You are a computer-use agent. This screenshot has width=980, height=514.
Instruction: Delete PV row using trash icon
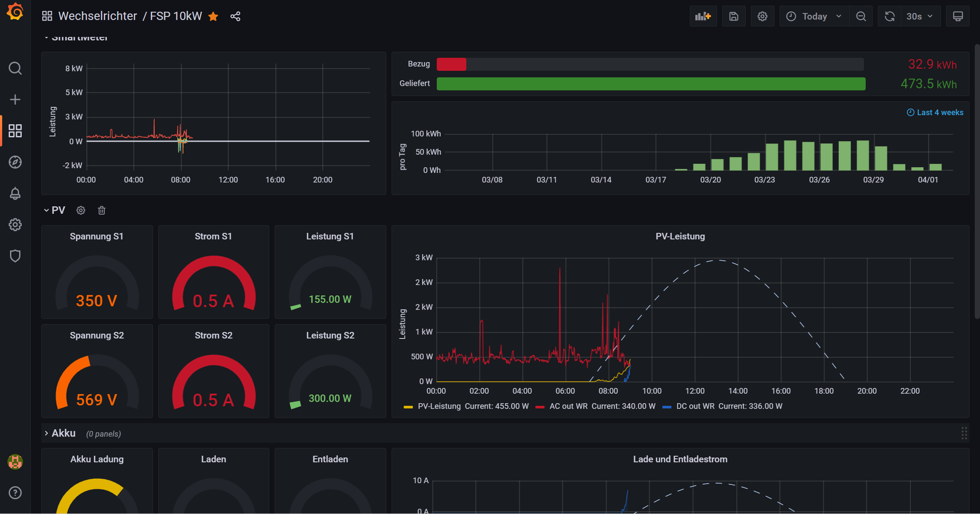click(102, 210)
